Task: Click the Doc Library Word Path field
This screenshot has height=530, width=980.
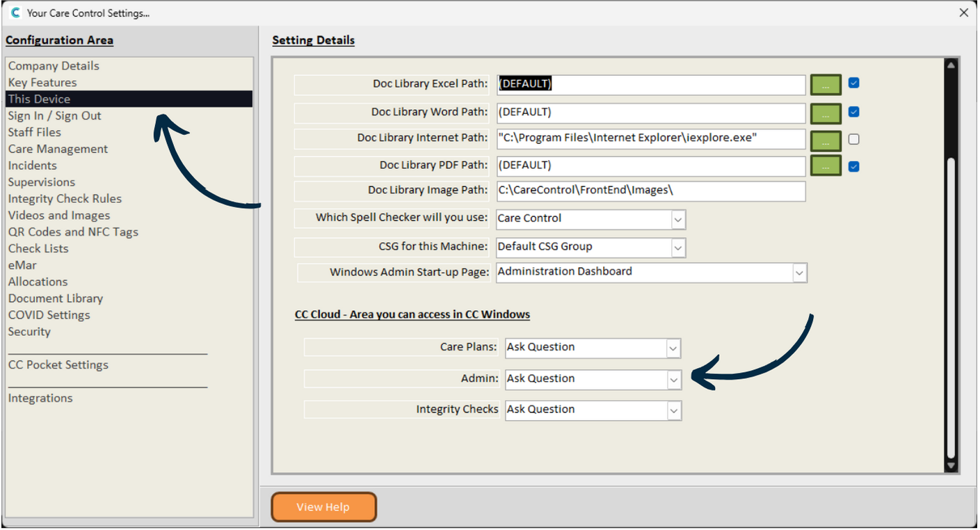Action: click(651, 113)
